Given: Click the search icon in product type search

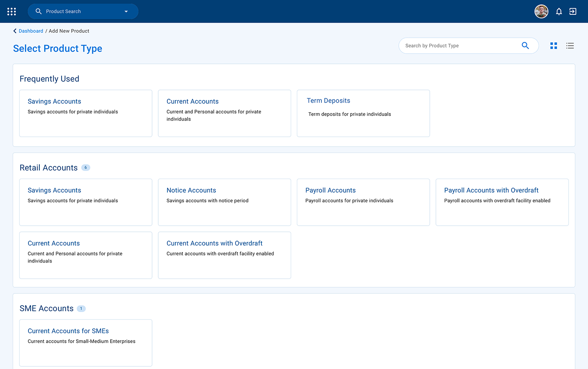Looking at the screenshot, I should tap(525, 45).
